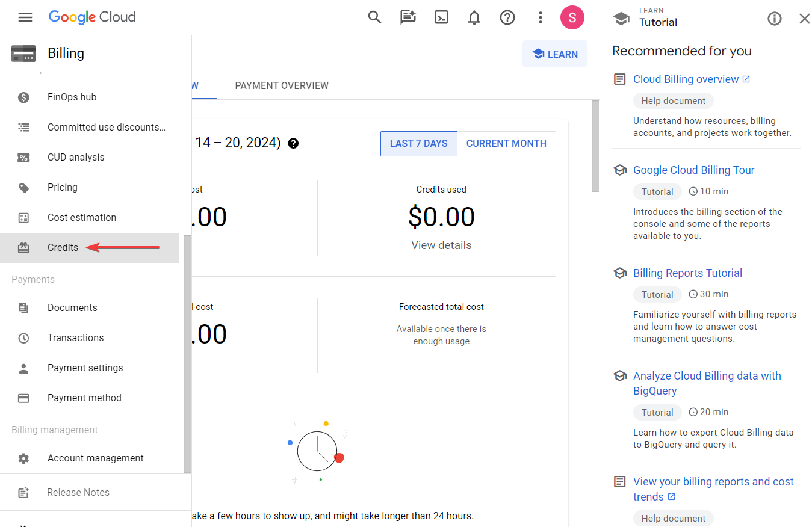This screenshot has height=527, width=812.
Task: Open the three-dot settings menu
Action: pyautogui.click(x=540, y=17)
